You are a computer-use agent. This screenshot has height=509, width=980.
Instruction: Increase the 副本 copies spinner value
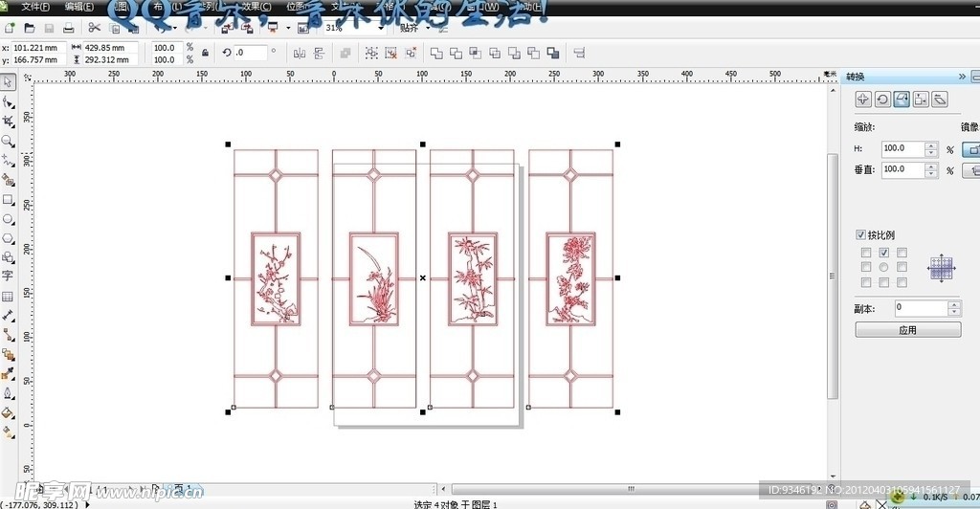tap(953, 304)
